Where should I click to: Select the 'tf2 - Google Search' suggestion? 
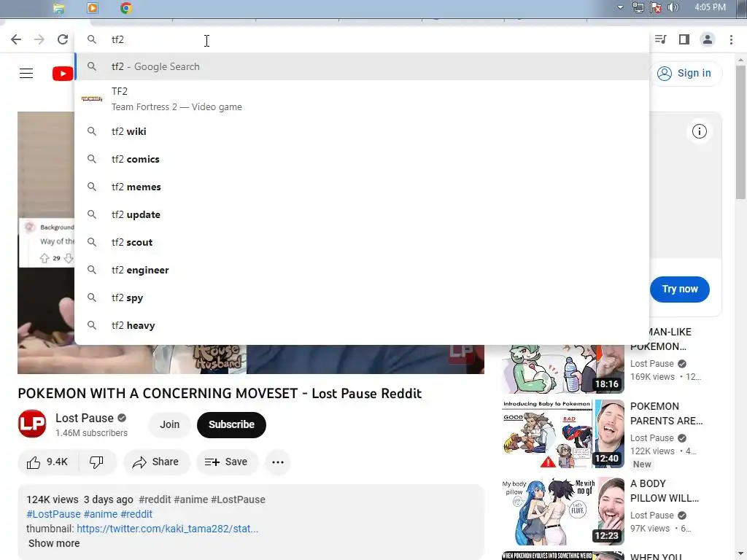pyautogui.click(x=362, y=66)
